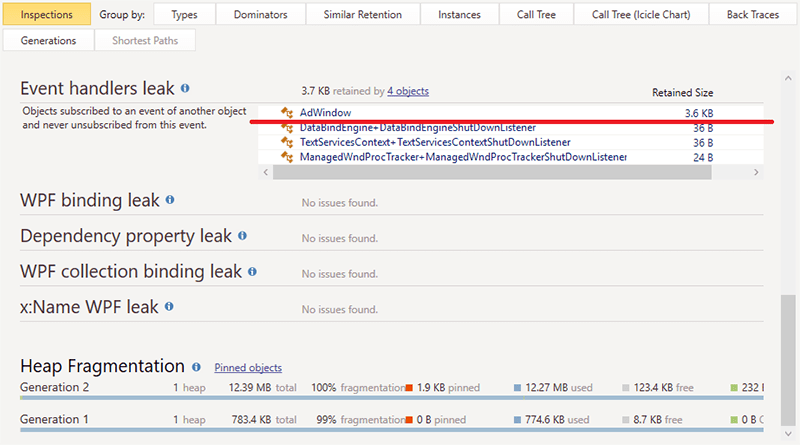Click the orange pinned swatch in Generation 2
The height and width of the screenshot is (445, 800).
(409, 387)
